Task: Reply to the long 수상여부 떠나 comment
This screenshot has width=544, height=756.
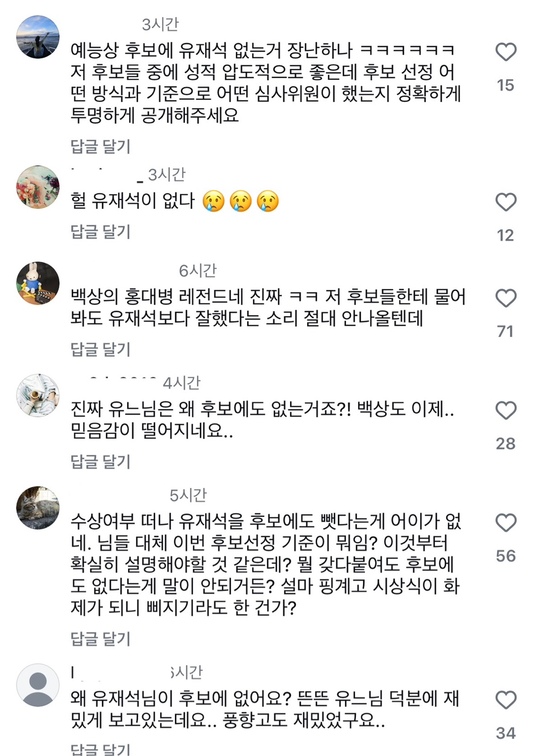Action: pyautogui.click(x=100, y=639)
